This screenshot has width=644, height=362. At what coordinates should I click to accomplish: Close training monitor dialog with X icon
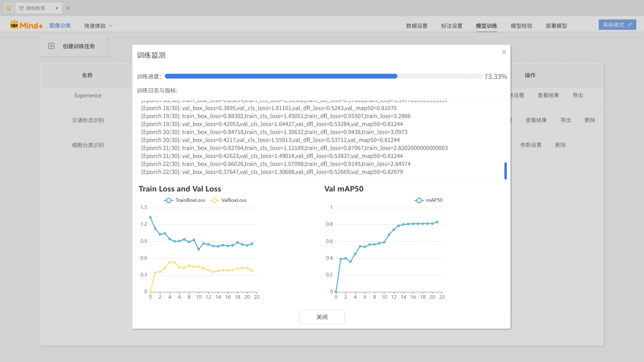pyautogui.click(x=504, y=52)
